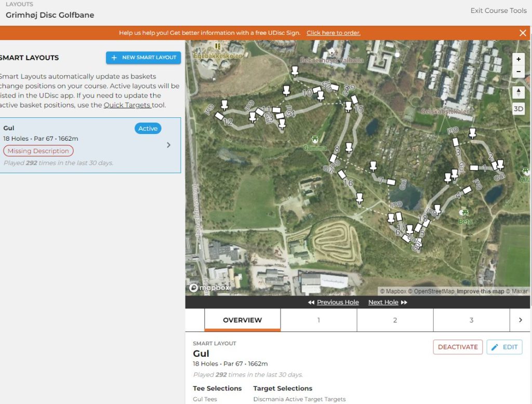Image resolution: width=532 pixels, height=404 pixels.
Task: Click the Egebakkeskolen school map icon
Action: pyautogui.click(x=217, y=47)
